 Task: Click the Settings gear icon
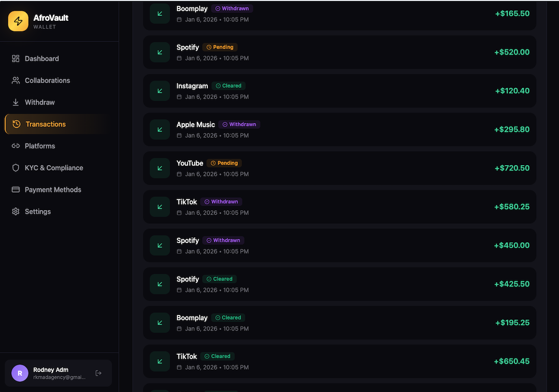[16, 212]
